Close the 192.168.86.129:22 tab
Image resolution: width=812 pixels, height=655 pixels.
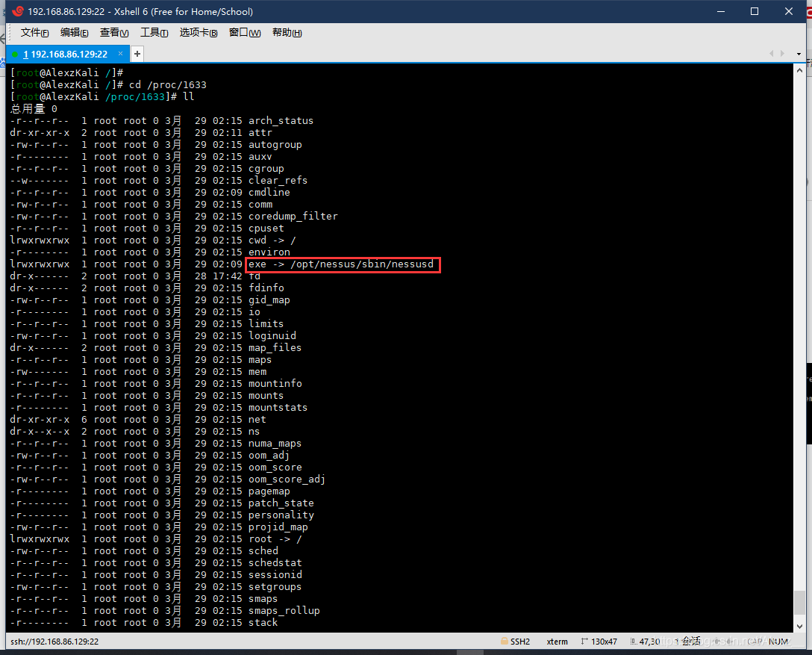(x=121, y=53)
